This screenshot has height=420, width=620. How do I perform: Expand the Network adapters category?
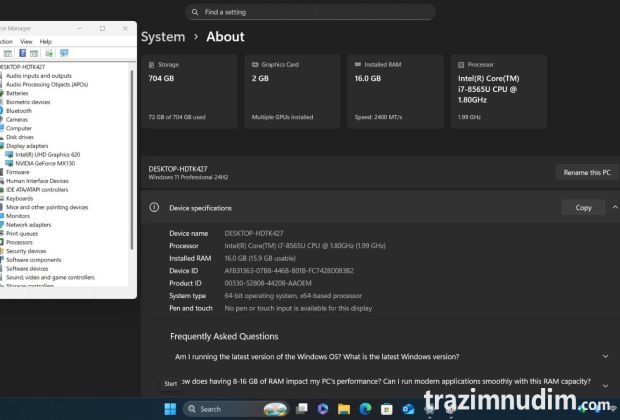click(x=29, y=225)
